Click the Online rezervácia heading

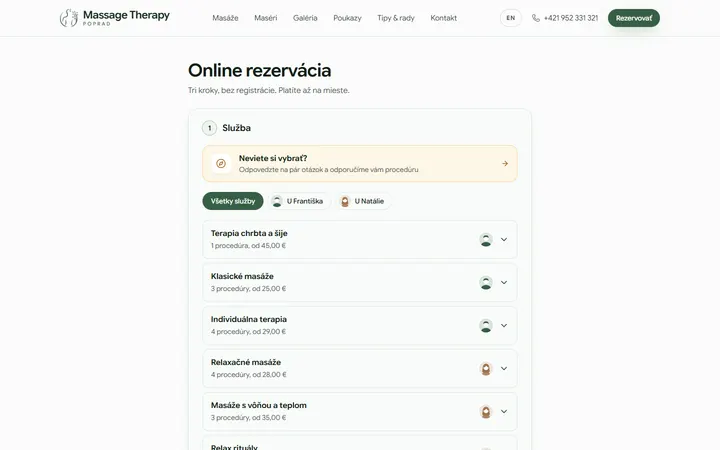[x=259, y=70]
